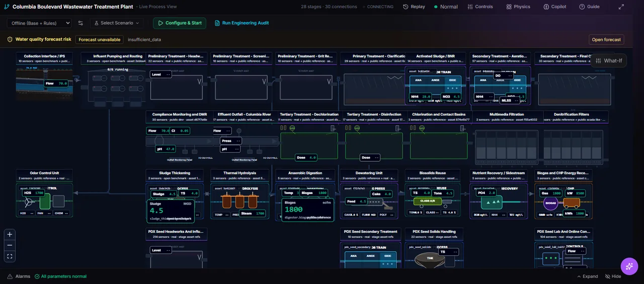The height and width of the screenshot is (284, 644).
Task: Click the green lamp icon atop Dechlorination basin
Action: pyautogui.click(x=292, y=128)
